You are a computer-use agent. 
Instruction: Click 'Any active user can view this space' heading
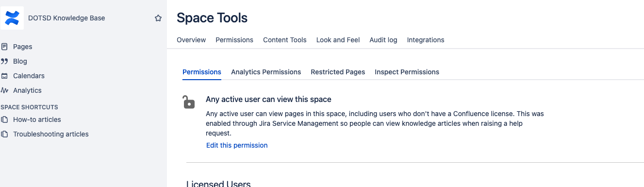(268, 99)
